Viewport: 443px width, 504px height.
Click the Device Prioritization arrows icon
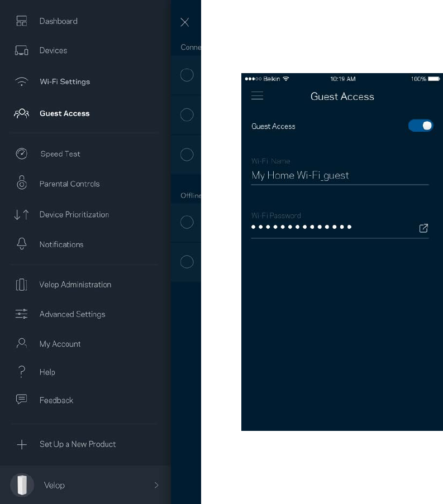22,214
